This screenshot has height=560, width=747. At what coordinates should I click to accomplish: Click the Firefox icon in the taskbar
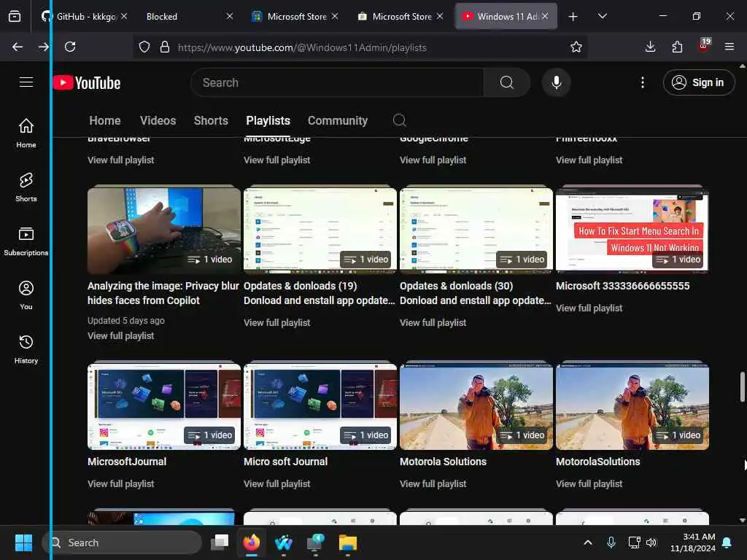[252, 542]
